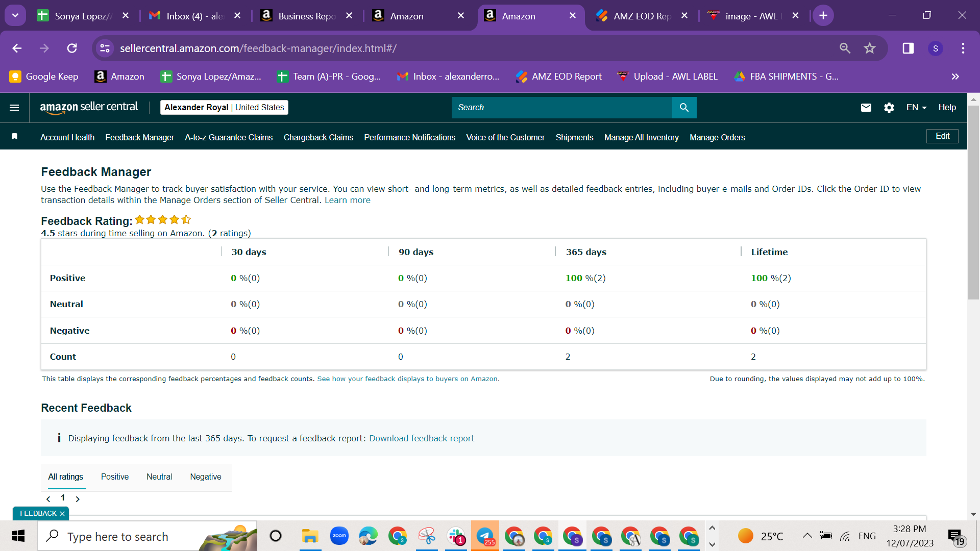Go to next feedback page arrow
980x551 pixels.
78,499
